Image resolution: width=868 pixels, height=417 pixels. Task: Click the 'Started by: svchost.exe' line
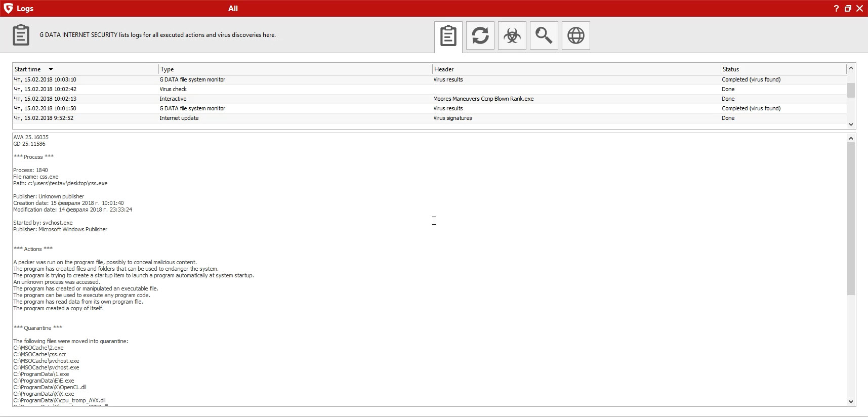click(43, 223)
